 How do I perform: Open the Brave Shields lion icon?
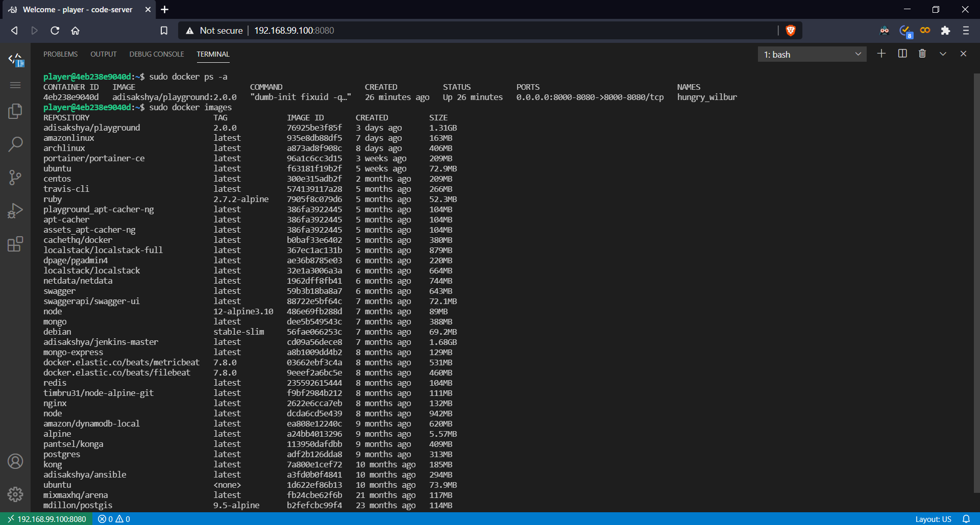tap(791, 31)
